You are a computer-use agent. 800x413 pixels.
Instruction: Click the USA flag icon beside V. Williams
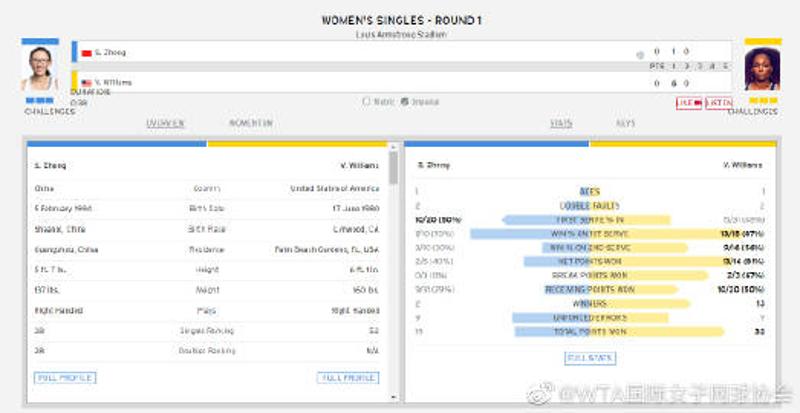tap(87, 82)
